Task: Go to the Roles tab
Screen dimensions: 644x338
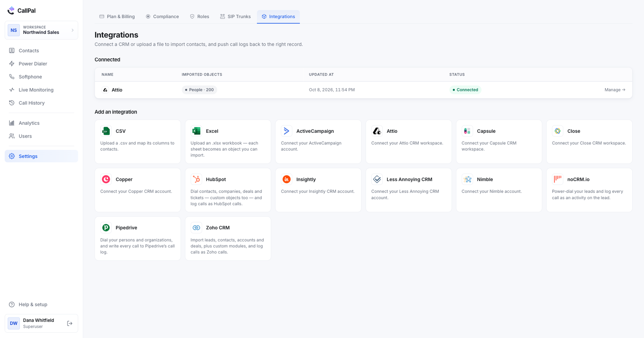Action: click(200, 16)
